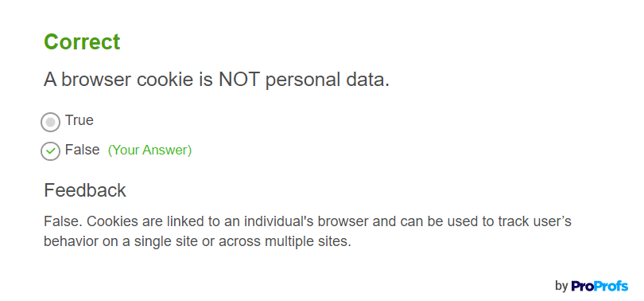Click the word "NOT" in the question
Image resolution: width=644 pixels, height=301 pixels.
(239, 80)
